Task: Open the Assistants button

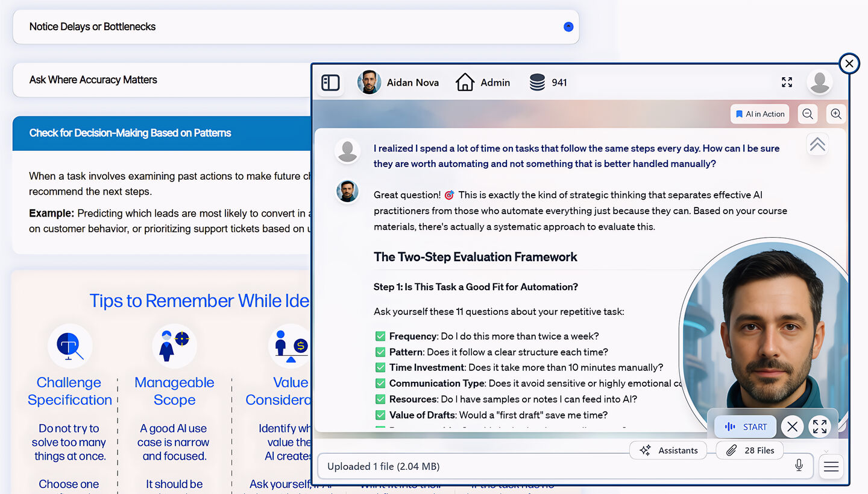Action: [x=668, y=451]
